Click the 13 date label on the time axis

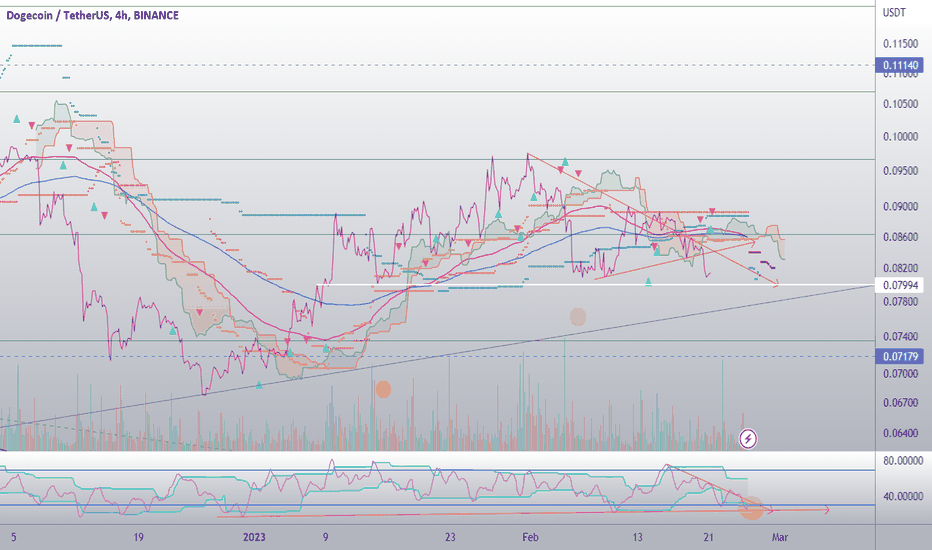637,538
